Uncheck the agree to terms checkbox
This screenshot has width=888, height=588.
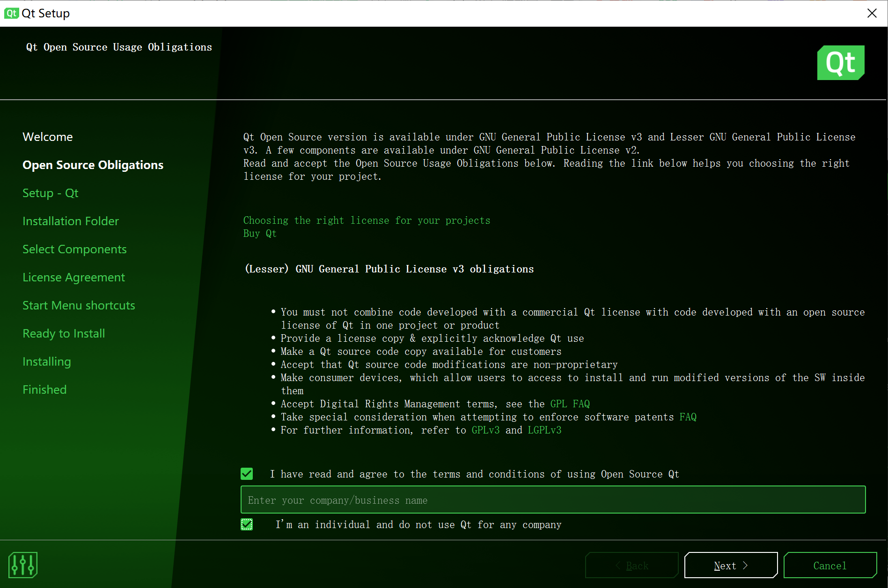tap(247, 474)
